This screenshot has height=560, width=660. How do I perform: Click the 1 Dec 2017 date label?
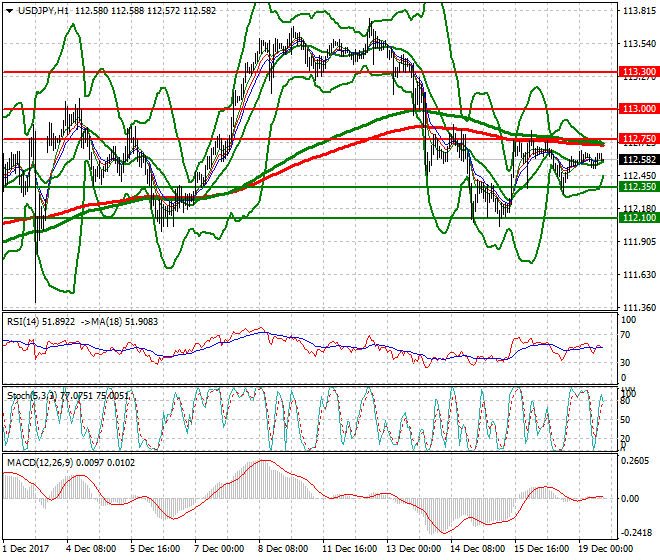(x=26, y=549)
